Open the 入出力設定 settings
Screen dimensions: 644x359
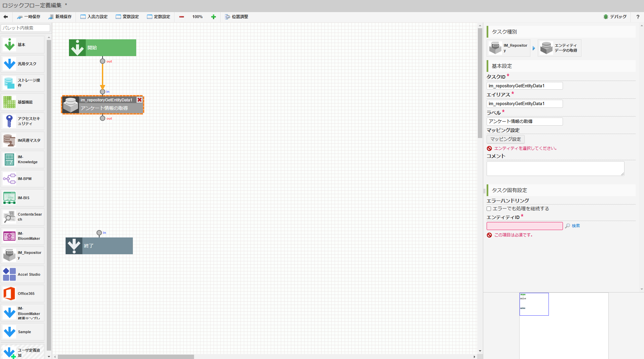[x=94, y=16]
